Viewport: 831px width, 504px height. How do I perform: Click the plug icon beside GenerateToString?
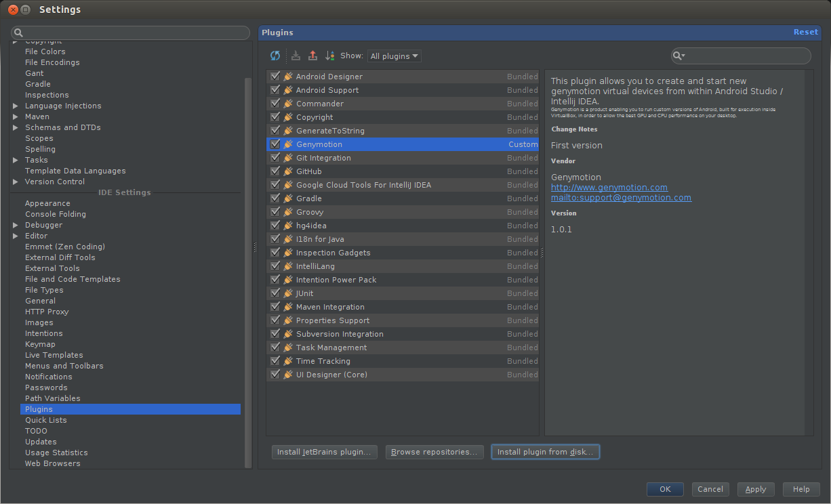pos(288,131)
